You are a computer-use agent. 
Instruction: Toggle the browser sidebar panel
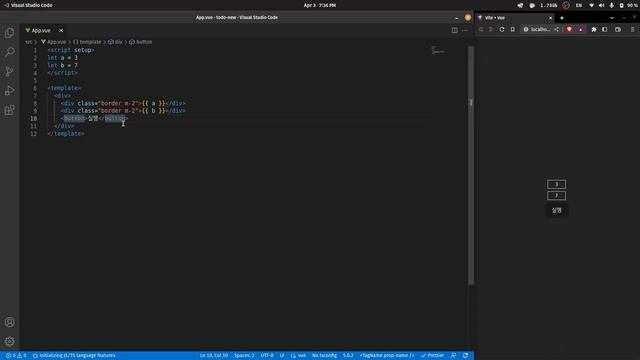click(x=604, y=29)
